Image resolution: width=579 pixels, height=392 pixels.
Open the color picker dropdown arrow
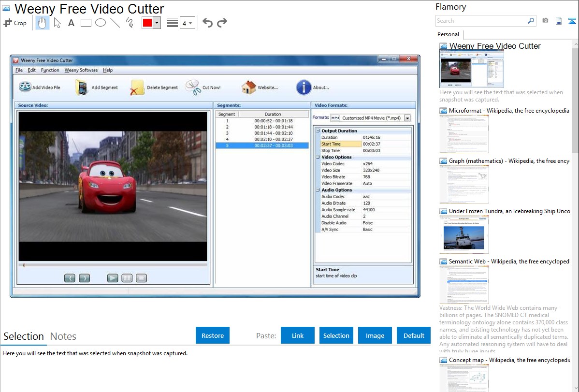click(x=157, y=23)
